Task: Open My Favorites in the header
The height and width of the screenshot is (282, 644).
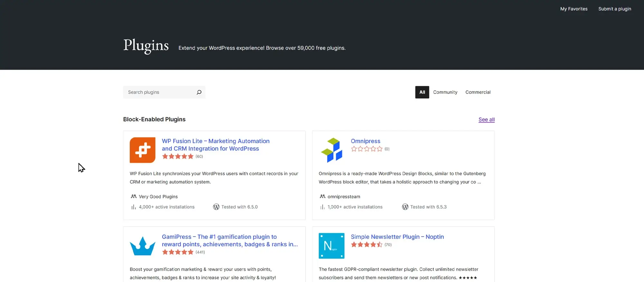Action: coord(574,9)
